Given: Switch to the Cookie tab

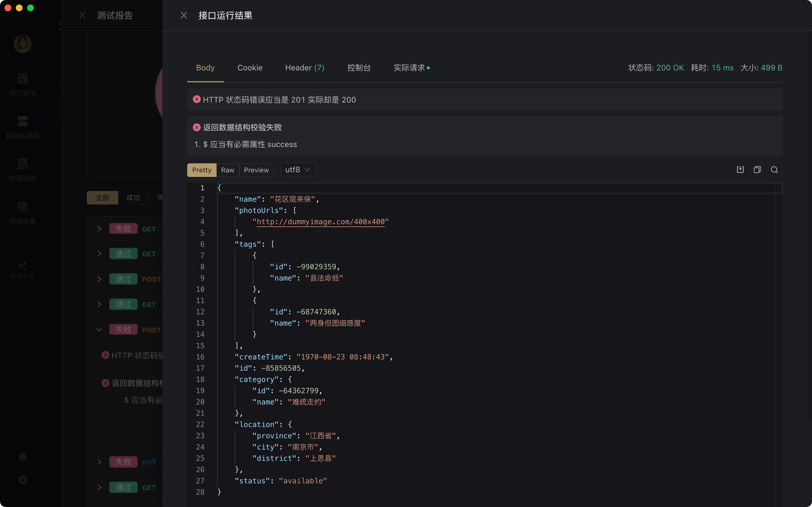Looking at the screenshot, I should click(250, 68).
